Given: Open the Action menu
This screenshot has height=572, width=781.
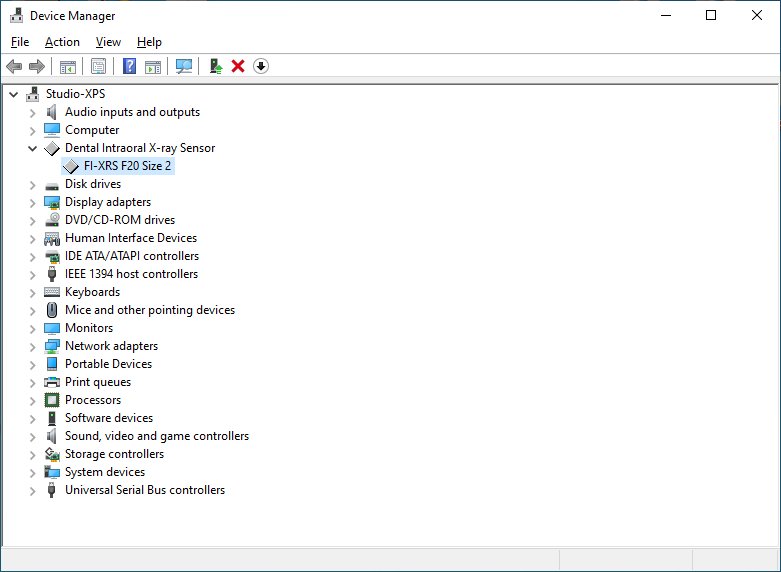Looking at the screenshot, I should [62, 42].
